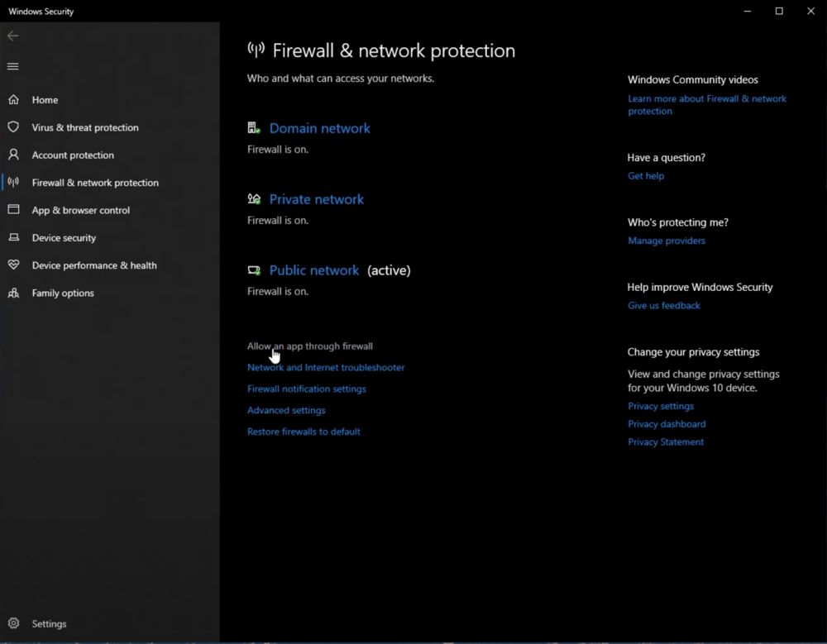The height and width of the screenshot is (644, 827).
Task: Click the Account protection person icon
Action: click(13, 155)
